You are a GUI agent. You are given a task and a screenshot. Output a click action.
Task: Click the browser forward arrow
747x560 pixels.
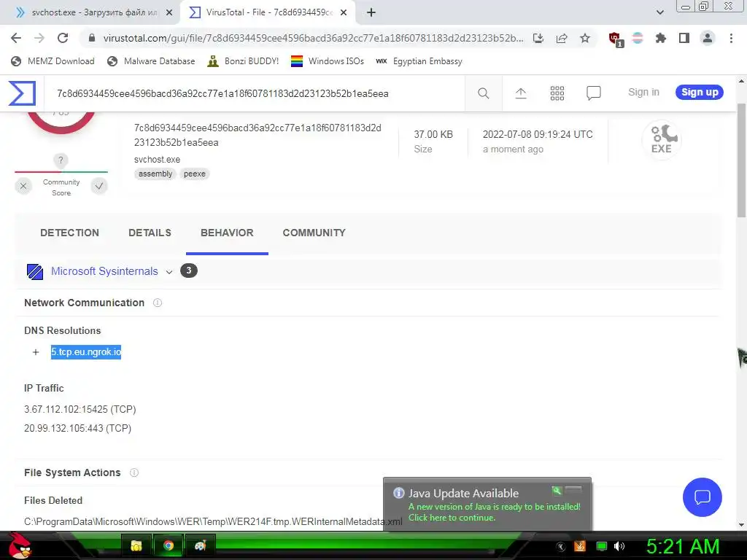coord(39,38)
